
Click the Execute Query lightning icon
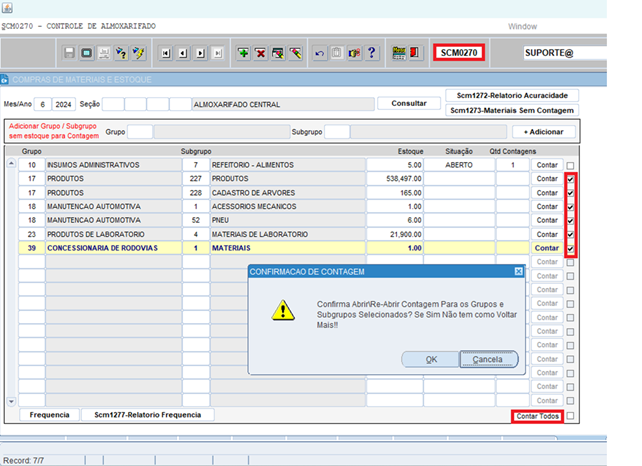pyautogui.click(x=138, y=53)
